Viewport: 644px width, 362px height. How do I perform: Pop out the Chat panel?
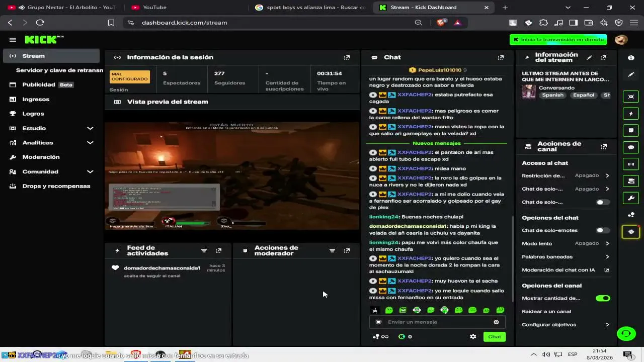point(501,57)
